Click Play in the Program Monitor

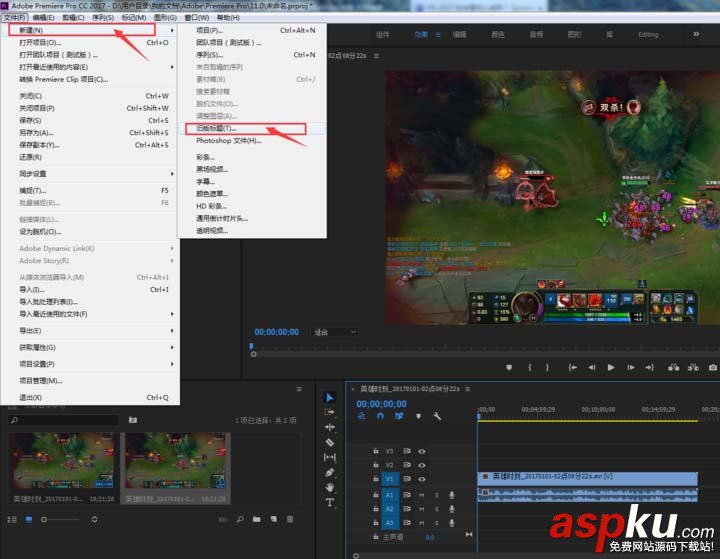click(611, 367)
